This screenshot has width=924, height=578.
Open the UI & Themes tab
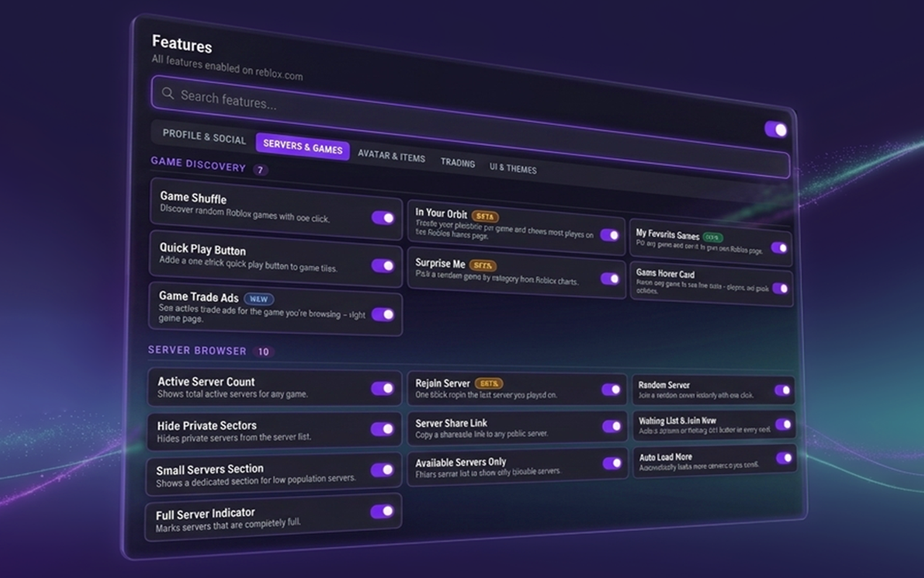tap(513, 168)
